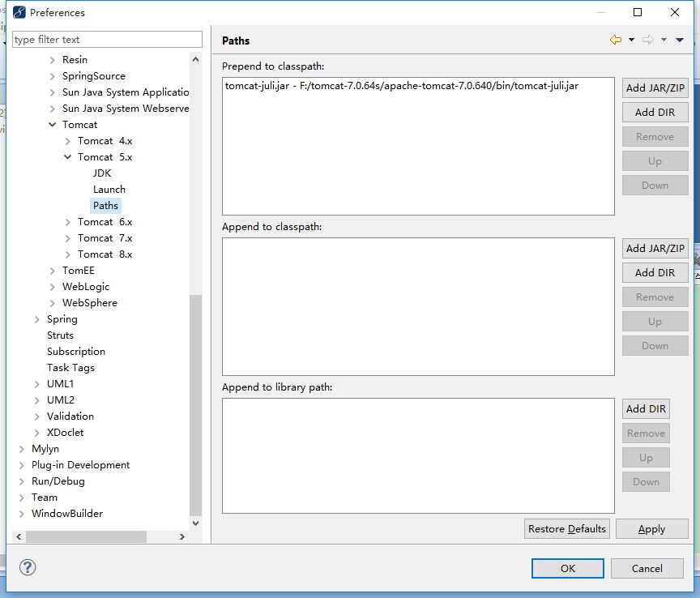
Task: Click the Restore Defaults button
Action: click(566, 529)
